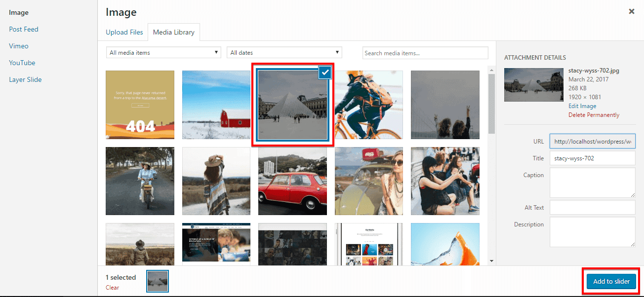644x297 pixels.
Task: Uncheck the selected pyramid image checkmark
Action: [325, 73]
